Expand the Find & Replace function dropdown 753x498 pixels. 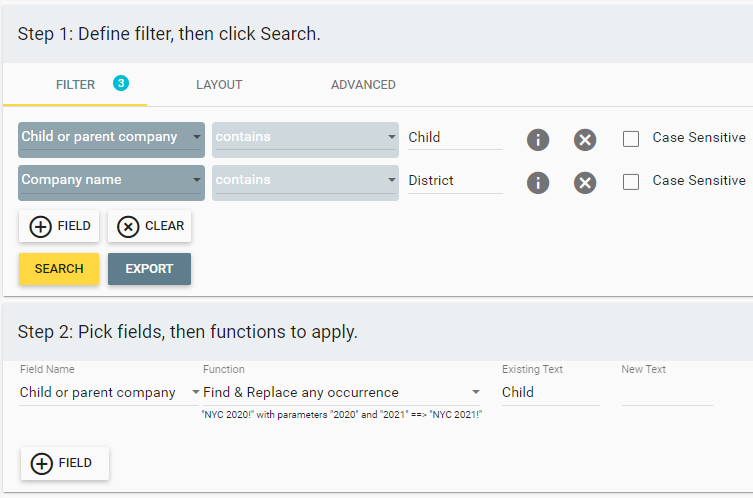click(x=341, y=392)
